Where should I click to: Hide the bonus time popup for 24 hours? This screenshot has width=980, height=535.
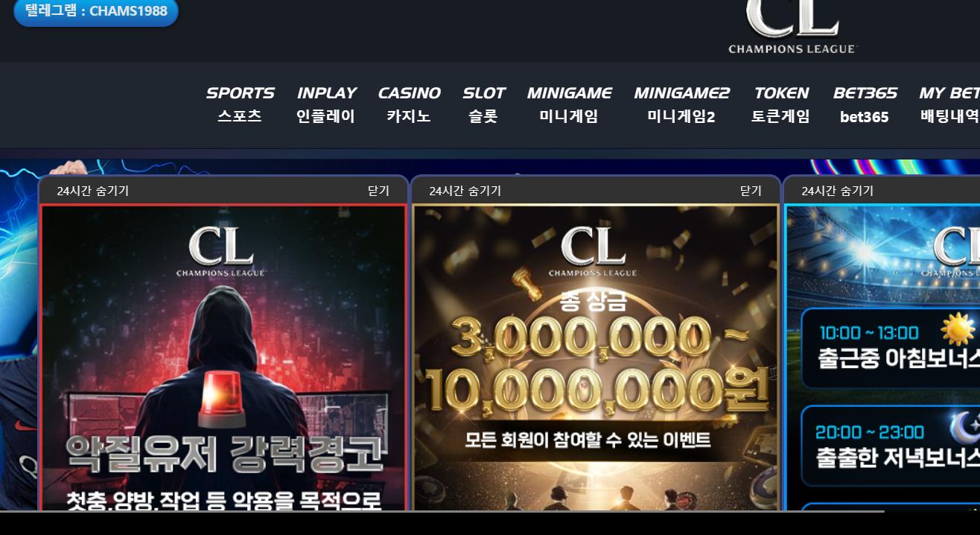tap(838, 191)
